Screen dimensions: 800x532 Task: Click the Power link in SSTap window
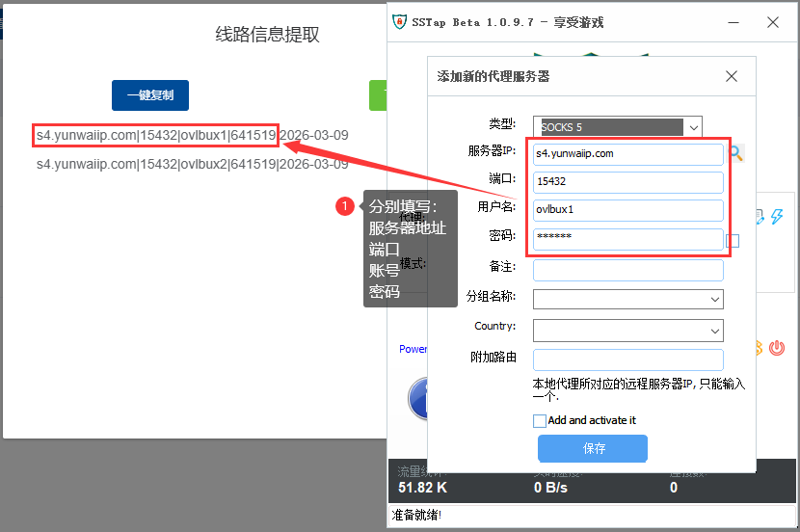tap(413, 349)
